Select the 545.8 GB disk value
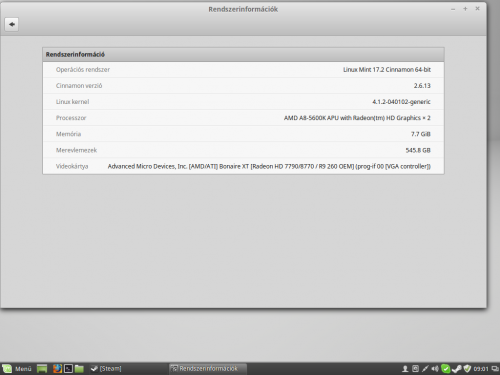This screenshot has height=375, width=500. pos(418,150)
